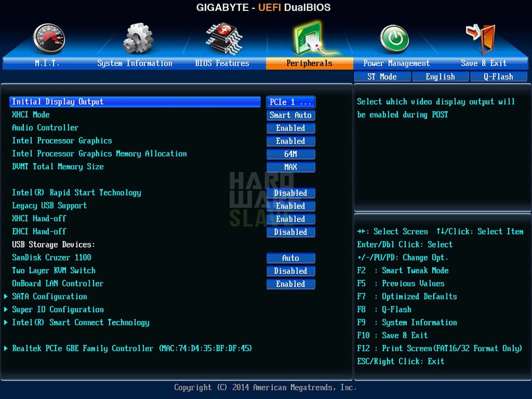This screenshot has width=532, height=399.
Task: Toggle the XHCI Hand-off Enabled value
Action: pyautogui.click(x=291, y=219)
